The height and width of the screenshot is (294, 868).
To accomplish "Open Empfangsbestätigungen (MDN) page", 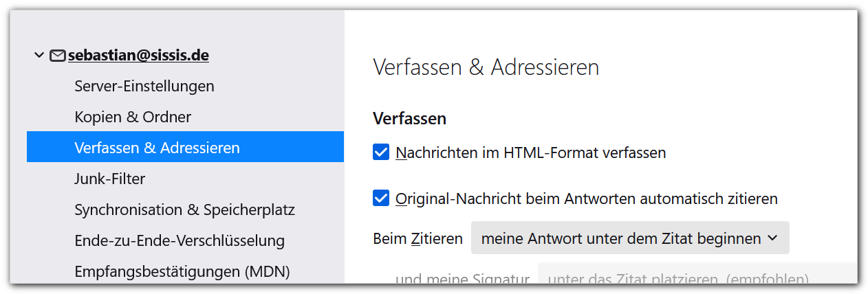I will (x=182, y=271).
